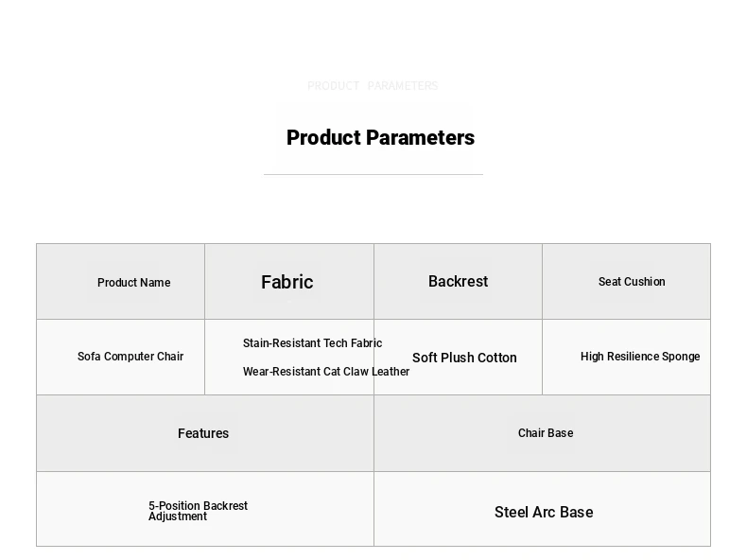The height and width of the screenshot is (560, 747).
Task: Click the Backrest header cell
Action: (458, 281)
